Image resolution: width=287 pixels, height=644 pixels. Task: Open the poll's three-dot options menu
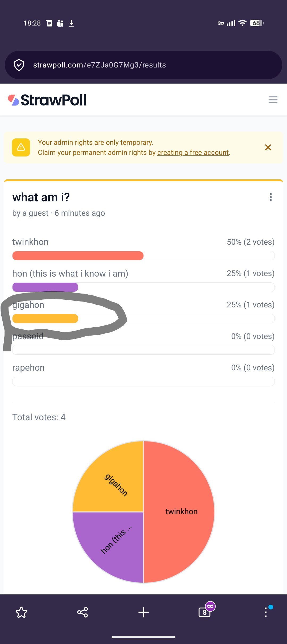click(271, 197)
